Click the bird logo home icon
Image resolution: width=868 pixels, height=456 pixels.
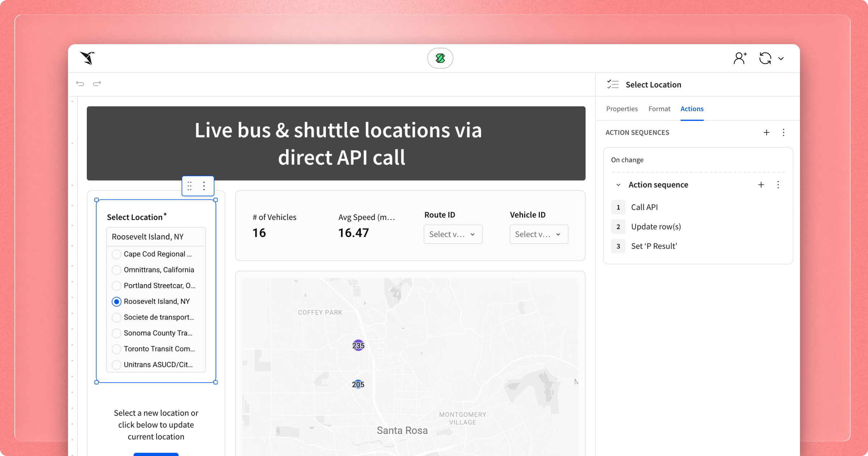point(88,58)
